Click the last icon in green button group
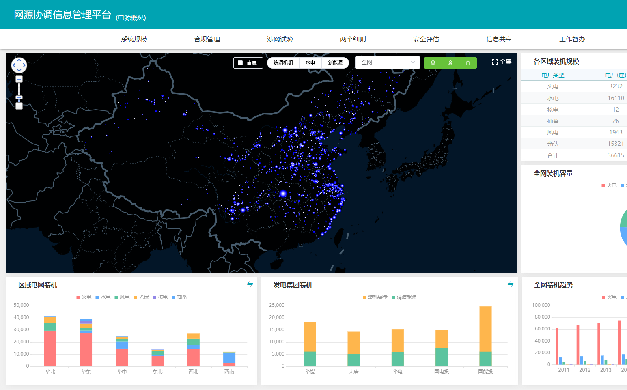 [468, 63]
